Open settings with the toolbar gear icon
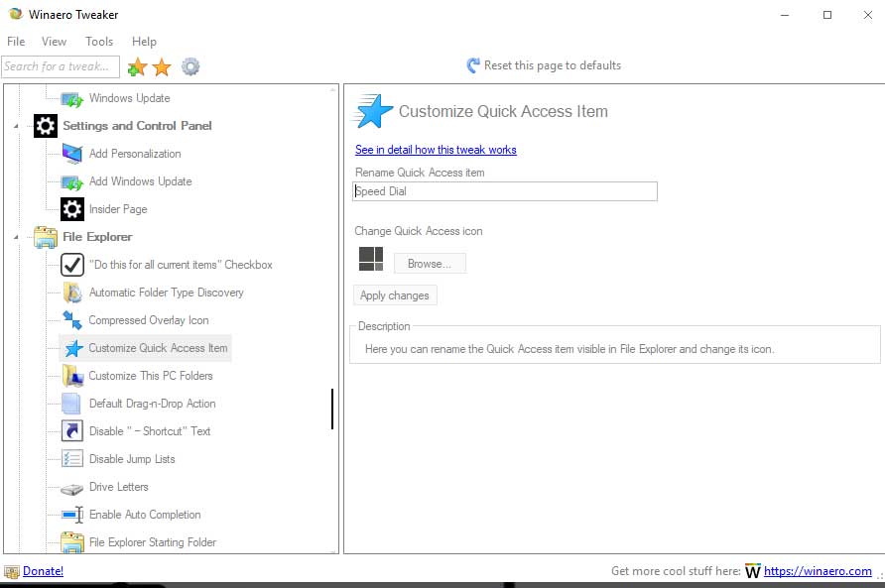 coord(190,66)
